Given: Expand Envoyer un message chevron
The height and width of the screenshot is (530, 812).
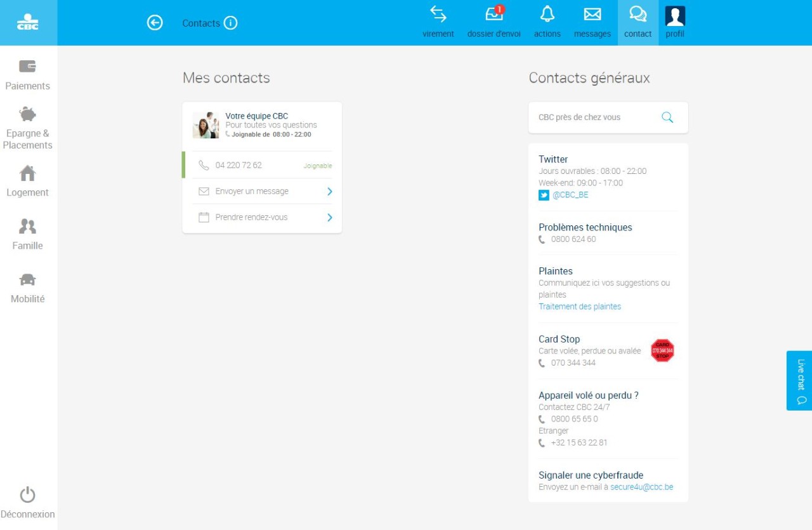Looking at the screenshot, I should [330, 191].
